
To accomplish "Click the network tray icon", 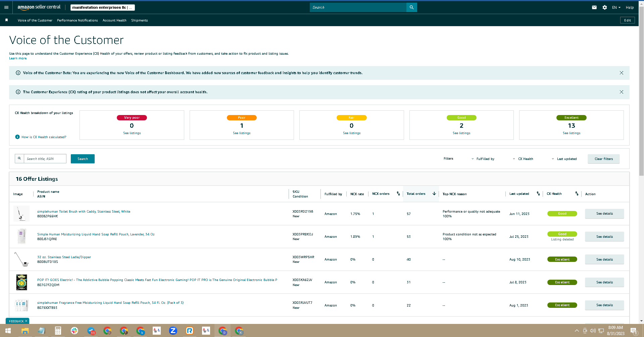I will point(601,331).
